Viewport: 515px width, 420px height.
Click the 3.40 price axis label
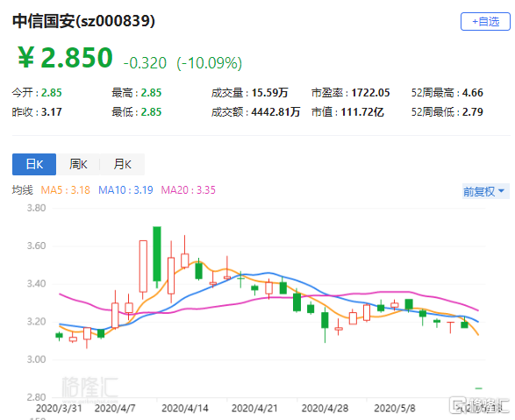coord(36,283)
